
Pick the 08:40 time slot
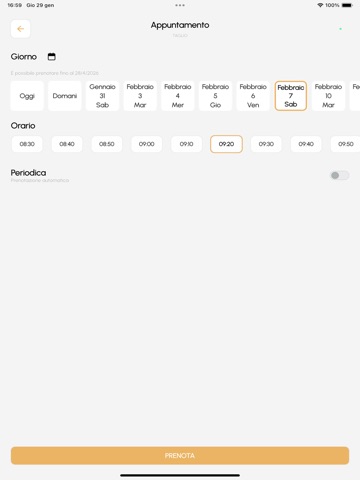click(67, 144)
